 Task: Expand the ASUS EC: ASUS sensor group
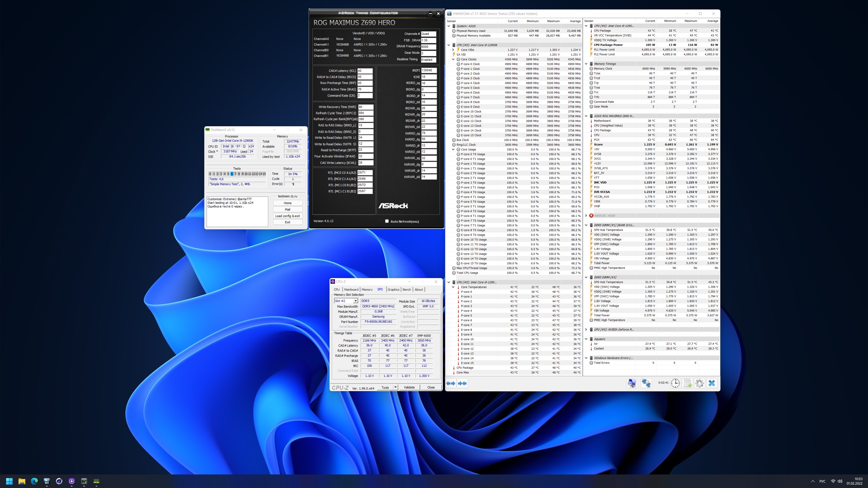586,216
